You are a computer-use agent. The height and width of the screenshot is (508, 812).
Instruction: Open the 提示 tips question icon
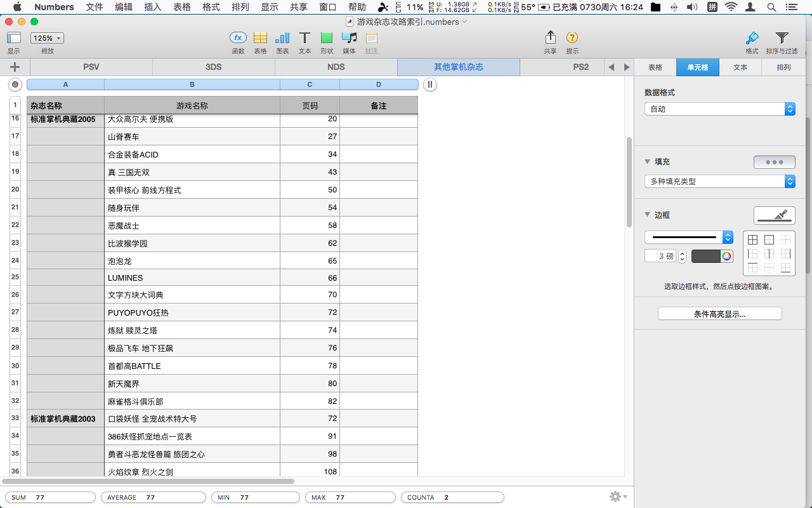coord(572,38)
